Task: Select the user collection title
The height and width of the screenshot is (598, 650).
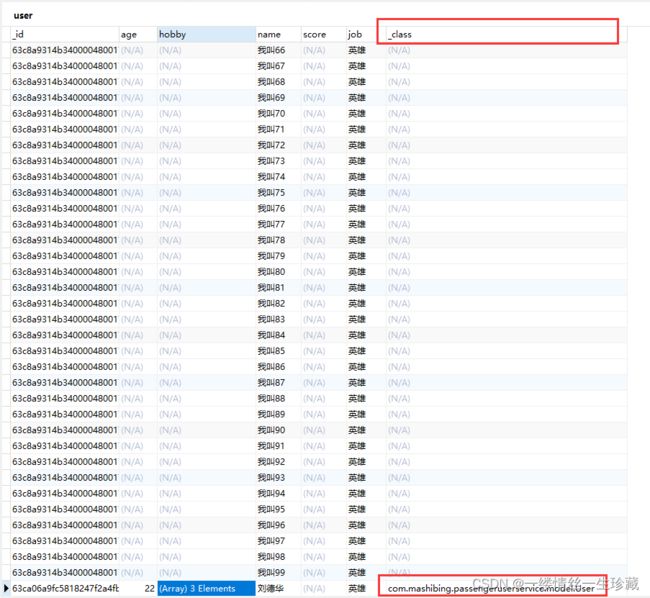Action: pyautogui.click(x=23, y=16)
